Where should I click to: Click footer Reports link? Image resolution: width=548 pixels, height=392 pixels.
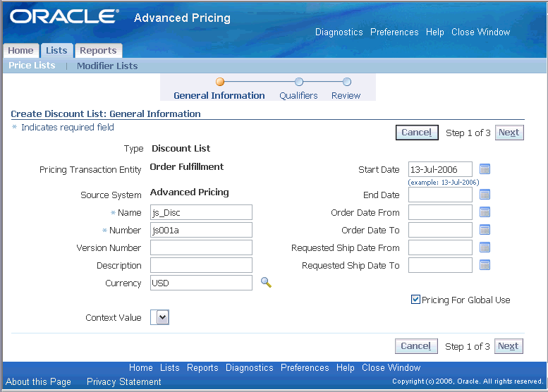tap(202, 368)
